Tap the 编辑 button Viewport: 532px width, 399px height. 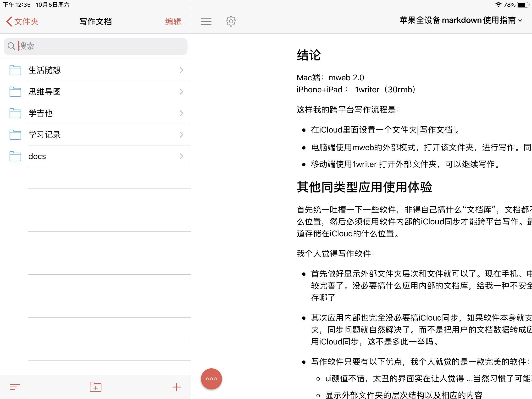click(173, 21)
